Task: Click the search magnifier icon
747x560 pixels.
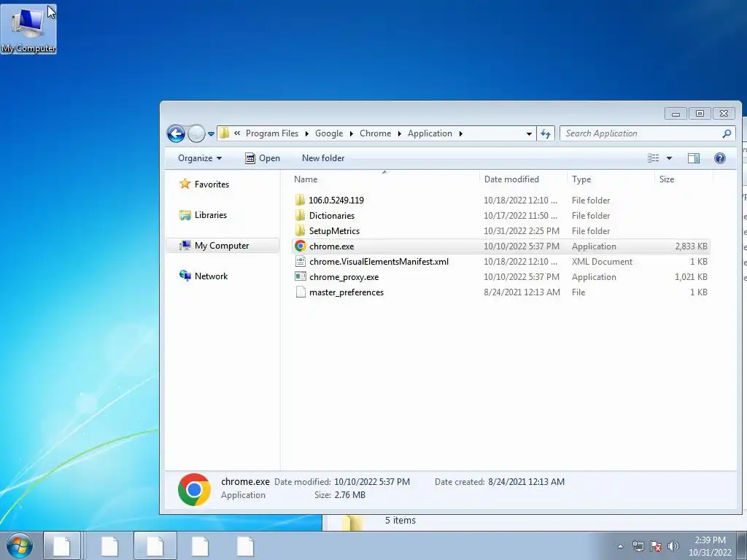Action: (727, 134)
